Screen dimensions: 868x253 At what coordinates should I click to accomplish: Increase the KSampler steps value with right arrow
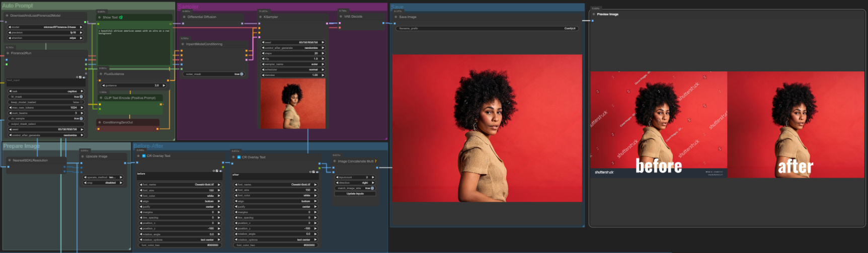323,53
